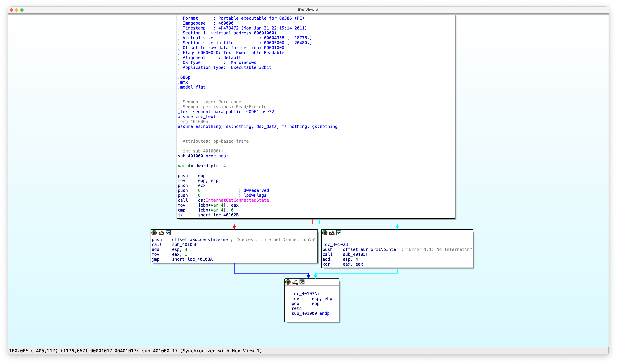The height and width of the screenshot is (364, 617).
Task: Click the dwReserved comment
Action: 254,190
